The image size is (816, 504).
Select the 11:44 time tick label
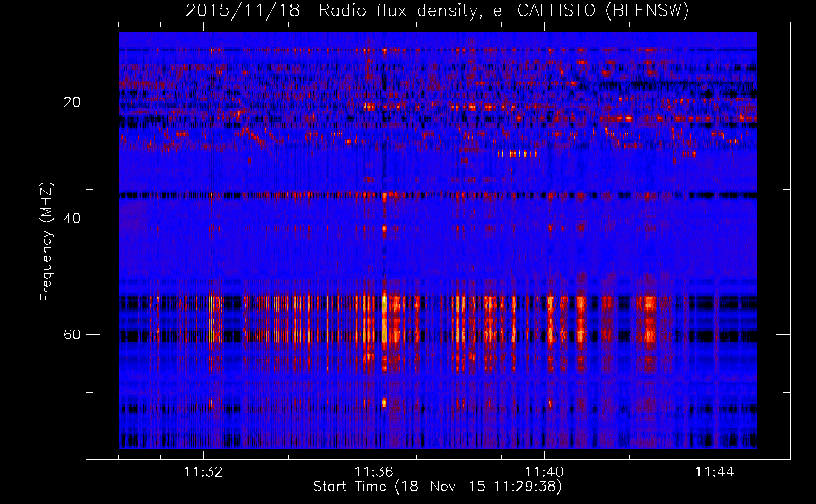pyautogui.click(x=715, y=472)
